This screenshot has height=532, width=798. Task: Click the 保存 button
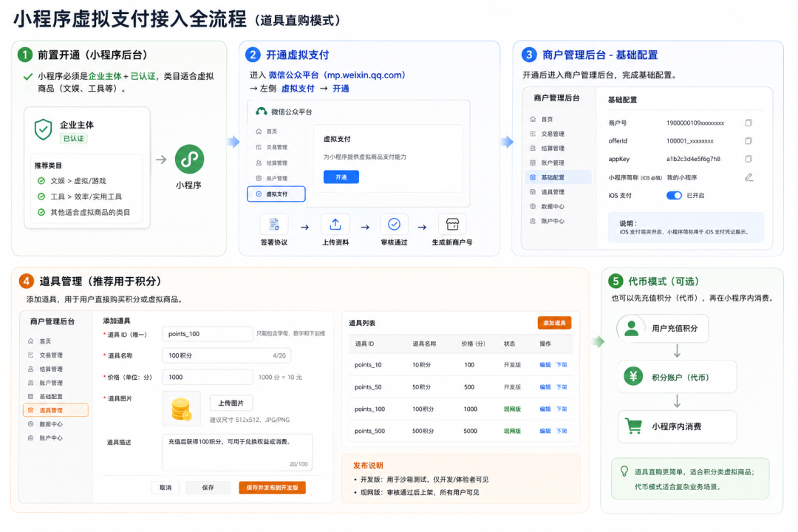tap(208, 487)
